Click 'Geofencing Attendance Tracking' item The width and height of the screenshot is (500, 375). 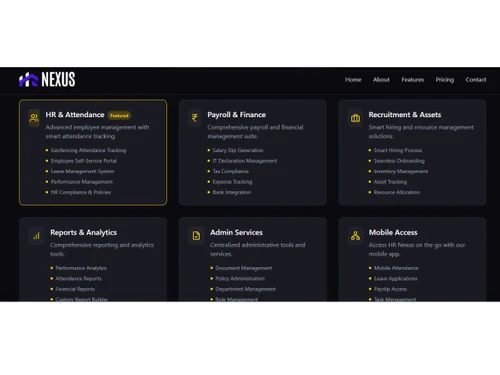point(88,150)
